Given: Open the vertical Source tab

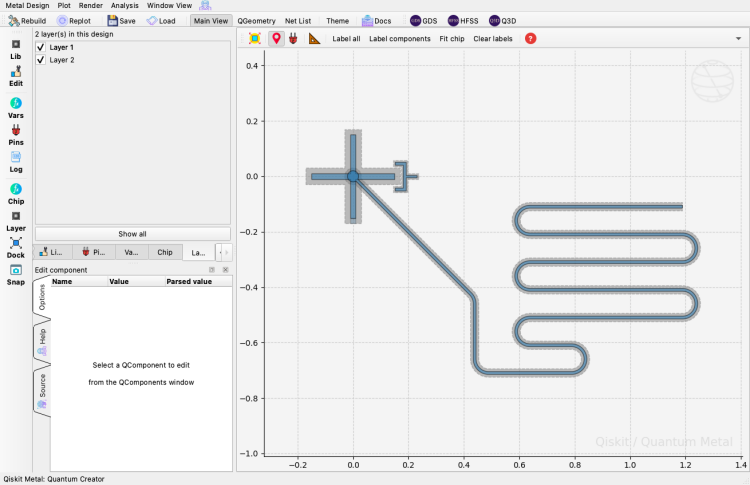Looking at the screenshot, I should pos(42,389).
